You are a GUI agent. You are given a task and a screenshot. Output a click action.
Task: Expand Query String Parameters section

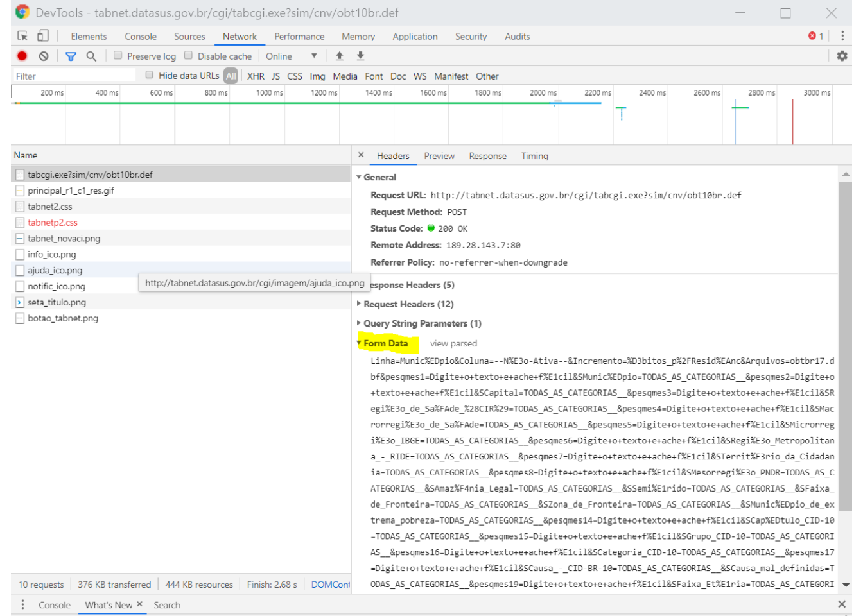pos(421,323)
